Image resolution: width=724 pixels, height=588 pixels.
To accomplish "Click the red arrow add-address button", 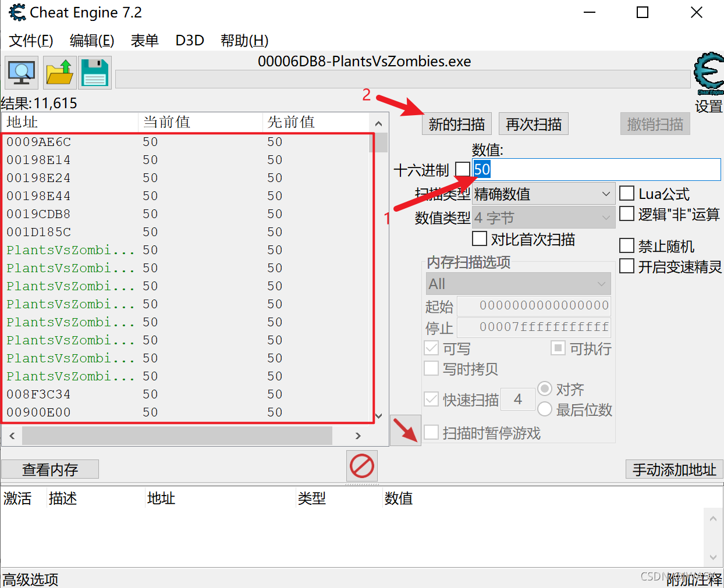I will point(406,430).
